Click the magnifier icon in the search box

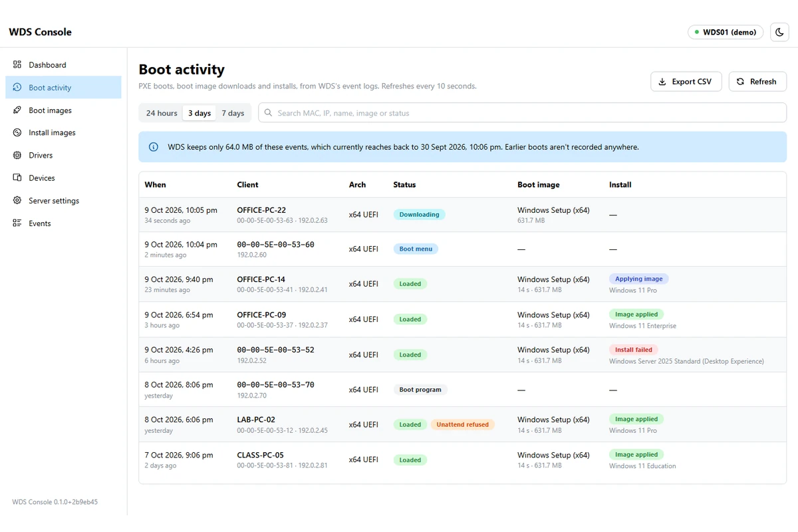coord(269,113)
